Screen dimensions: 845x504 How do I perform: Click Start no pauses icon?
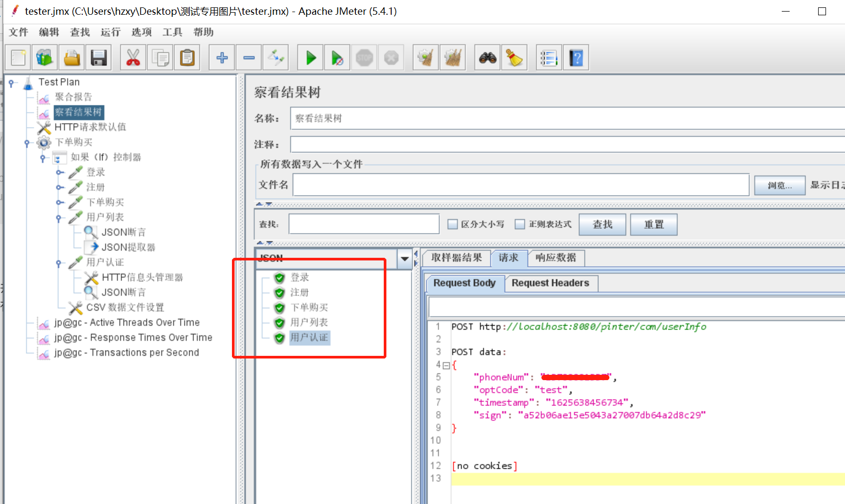[337, 57]
